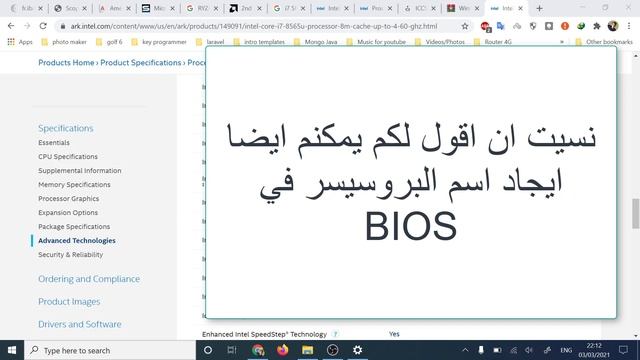640x360 pixels.
Task: Jump to Memory Specifications section
Action: point(74,184)
